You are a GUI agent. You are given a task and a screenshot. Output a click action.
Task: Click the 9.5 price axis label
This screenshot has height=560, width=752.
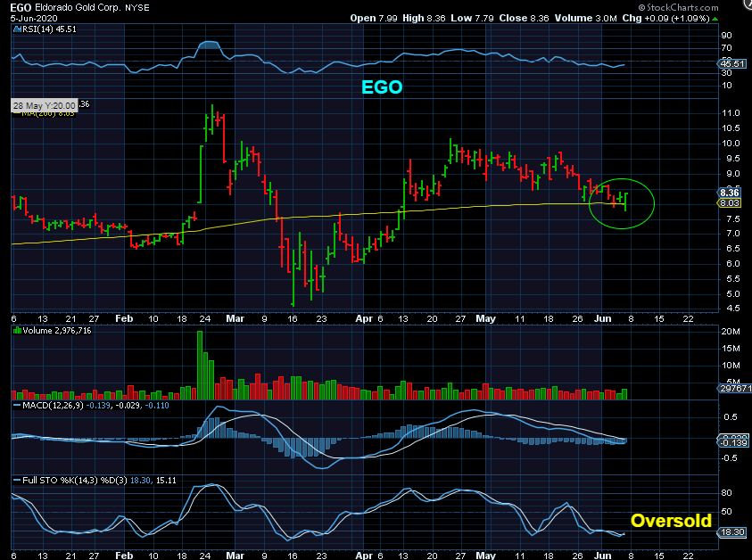point(731,158)
